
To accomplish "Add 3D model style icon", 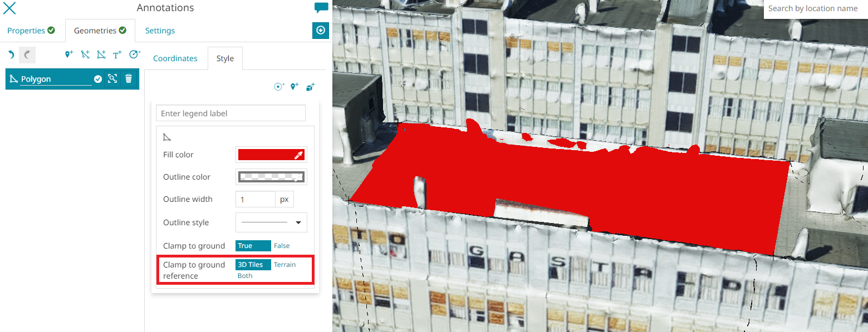I will pos(311,87).
